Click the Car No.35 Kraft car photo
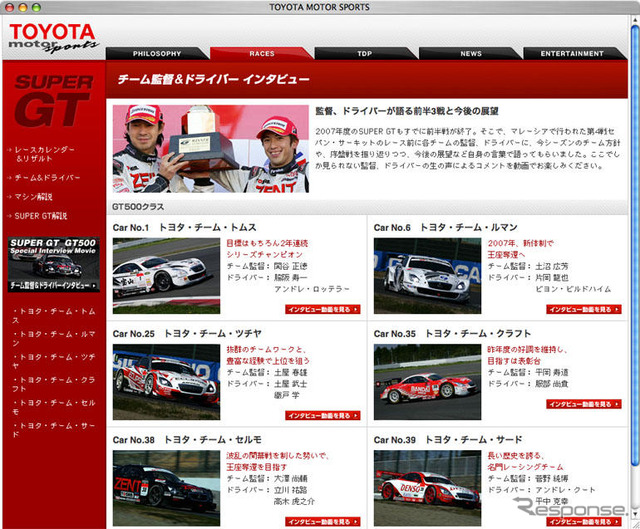Screen dimensions: 640x529 pos(427,382)
